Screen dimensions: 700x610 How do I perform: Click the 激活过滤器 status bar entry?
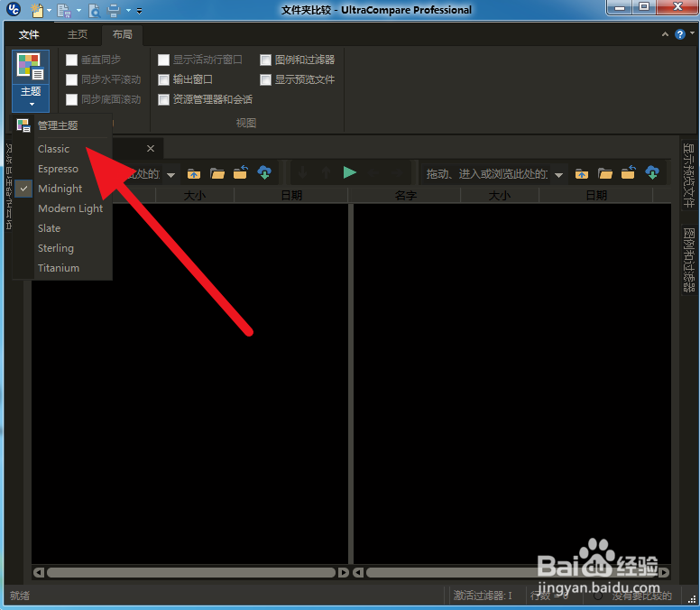(482, 596)
